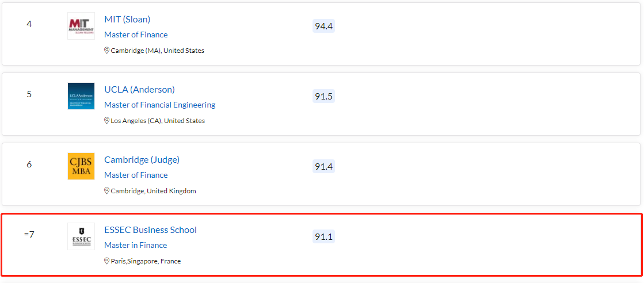
Task: Open the Master of Financial Engineering link
Action: [159, 105]
